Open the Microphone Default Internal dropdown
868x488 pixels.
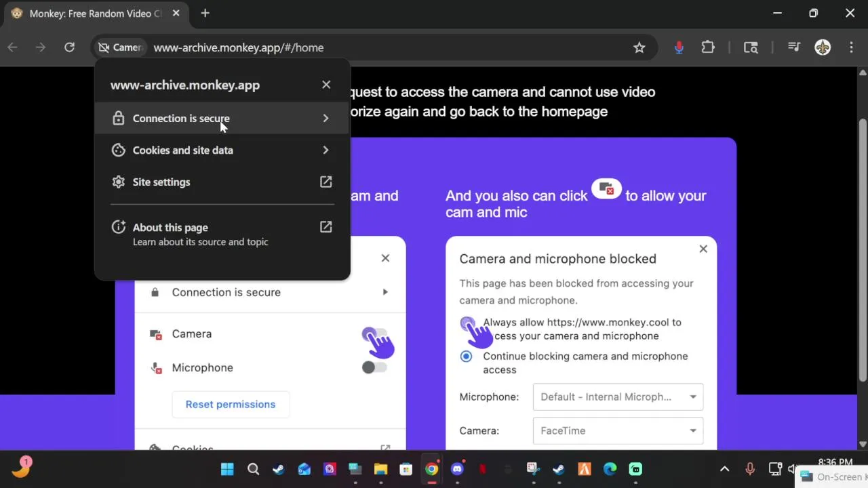click(x=618, y=397)
